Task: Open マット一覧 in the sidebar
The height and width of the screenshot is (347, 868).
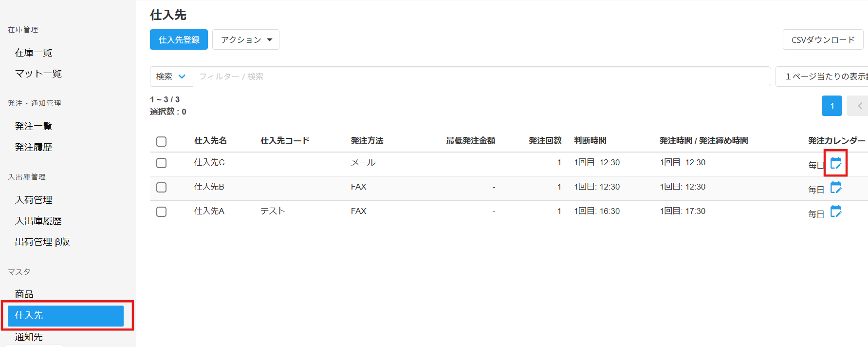Action: pyautogui.click(x=38, y=74)
